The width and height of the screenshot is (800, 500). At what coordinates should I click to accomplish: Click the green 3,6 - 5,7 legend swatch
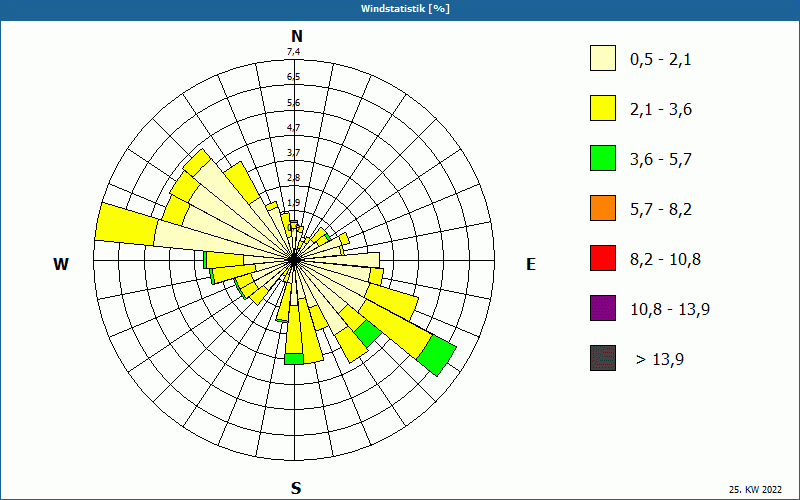[603, 158]
